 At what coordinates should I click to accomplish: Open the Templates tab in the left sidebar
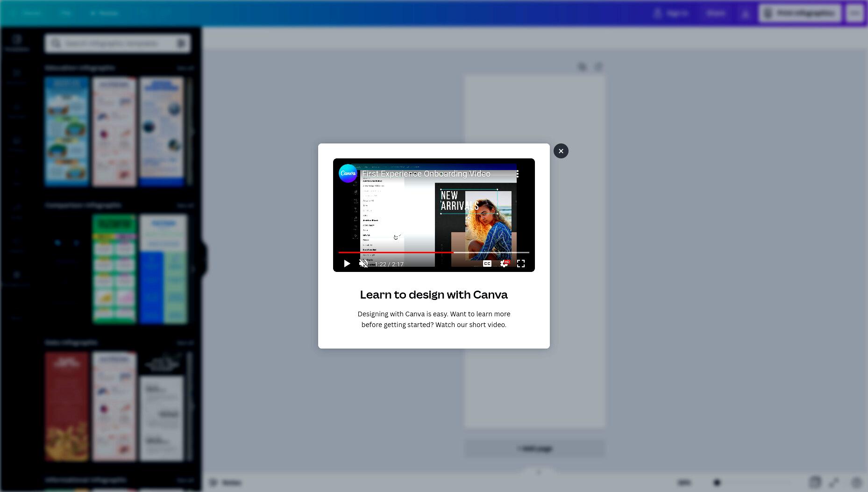17,43
